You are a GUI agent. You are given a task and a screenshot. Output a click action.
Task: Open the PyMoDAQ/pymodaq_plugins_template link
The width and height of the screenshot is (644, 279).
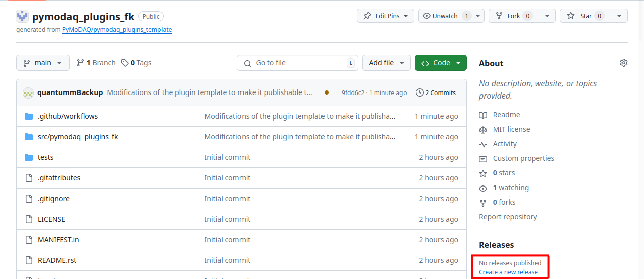(117, 30)
